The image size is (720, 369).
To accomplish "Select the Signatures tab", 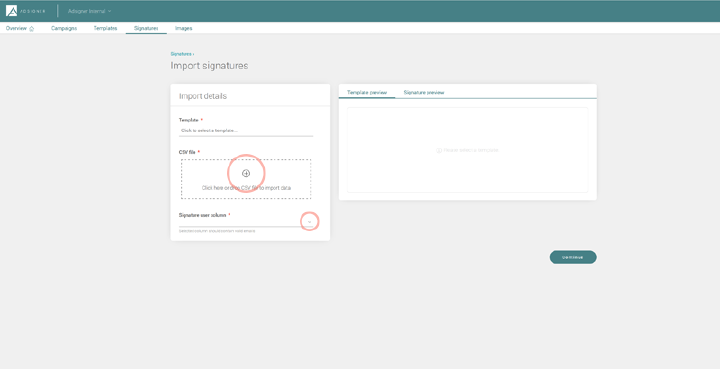I will pyautogui.click(x=146, y=28).
